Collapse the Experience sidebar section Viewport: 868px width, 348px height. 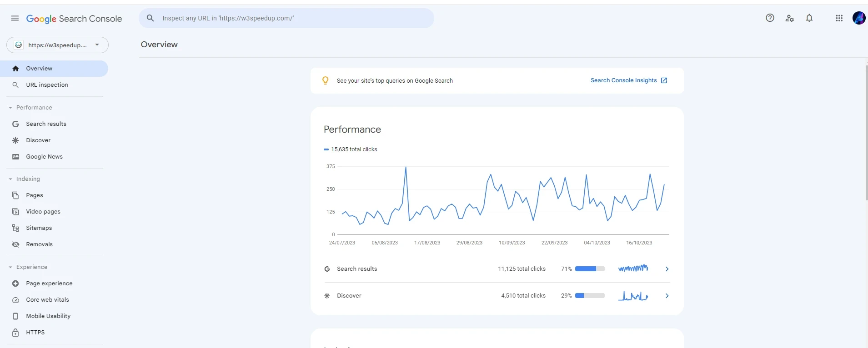[x=10, y=267]
